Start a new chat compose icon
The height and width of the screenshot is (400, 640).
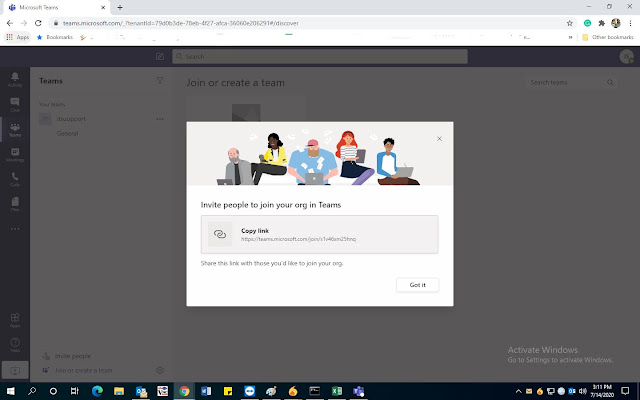[160, 56]
